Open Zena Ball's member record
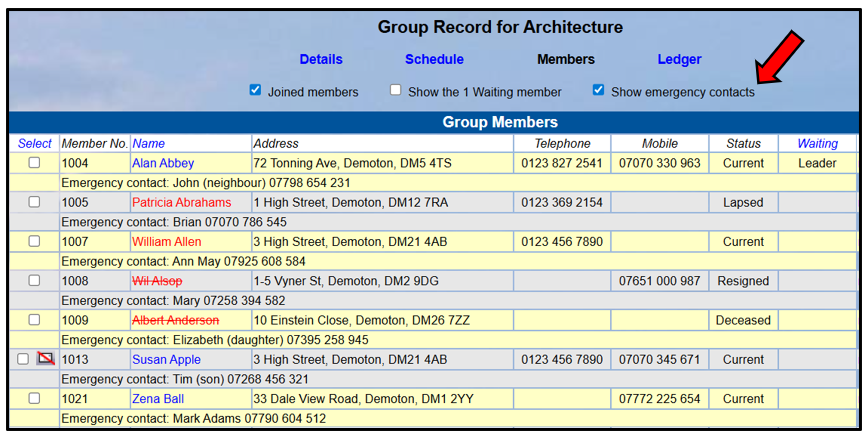Image resolution: width=867 pixels, height=438 pixels. 158,399
